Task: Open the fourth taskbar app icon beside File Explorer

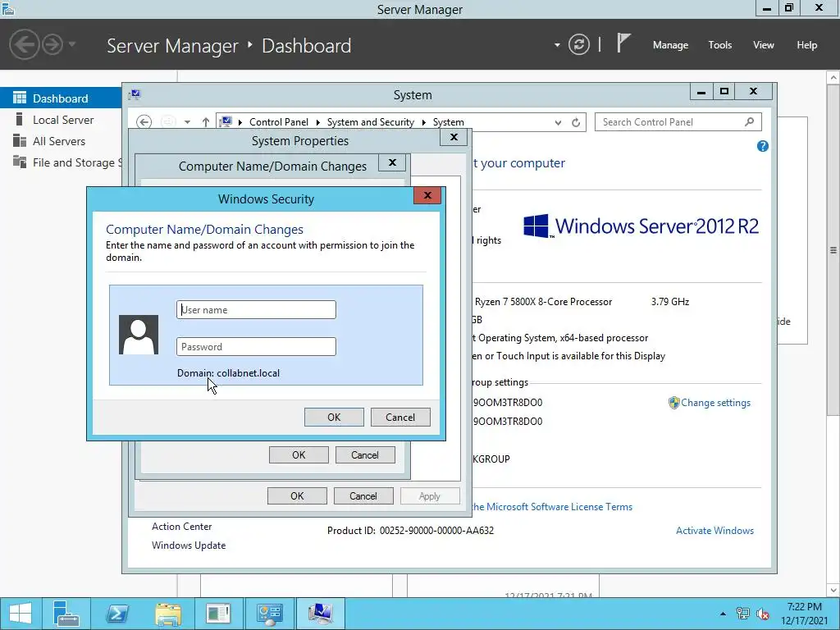Action: [218, 614]
